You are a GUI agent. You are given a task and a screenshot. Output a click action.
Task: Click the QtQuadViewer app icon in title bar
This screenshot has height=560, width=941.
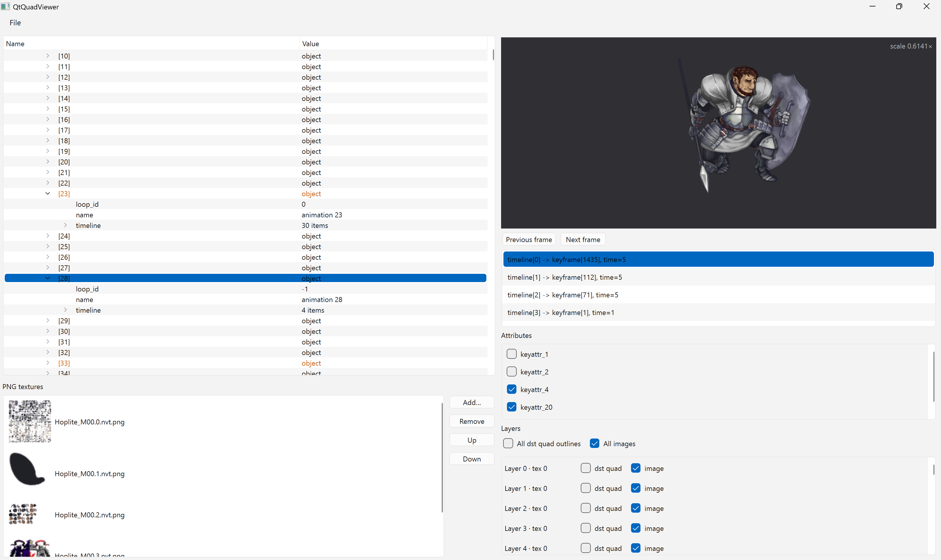coord(5,7)
